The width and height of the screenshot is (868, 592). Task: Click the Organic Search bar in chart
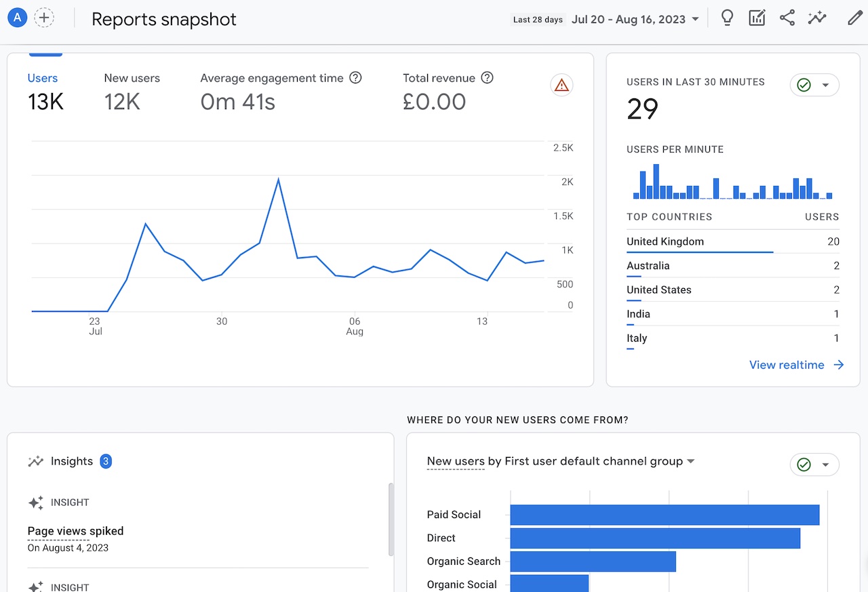pyautogui.click(x=593, y=561)
